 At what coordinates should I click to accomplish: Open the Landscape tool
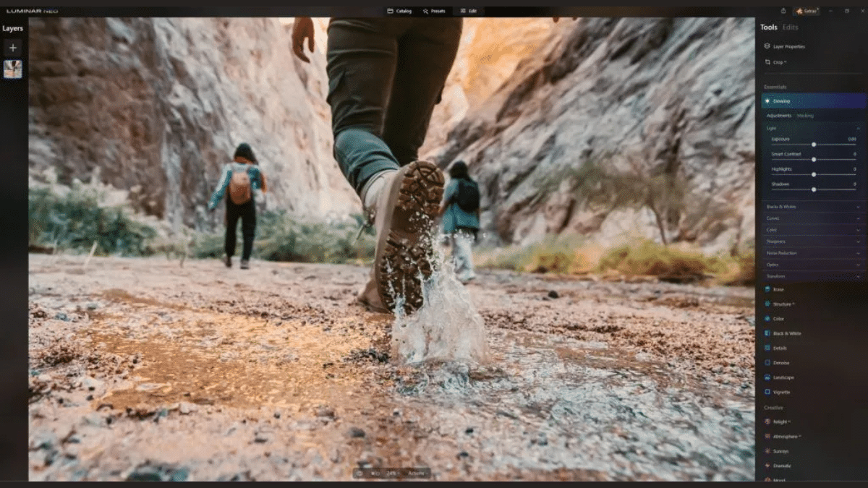coord(785,377)
